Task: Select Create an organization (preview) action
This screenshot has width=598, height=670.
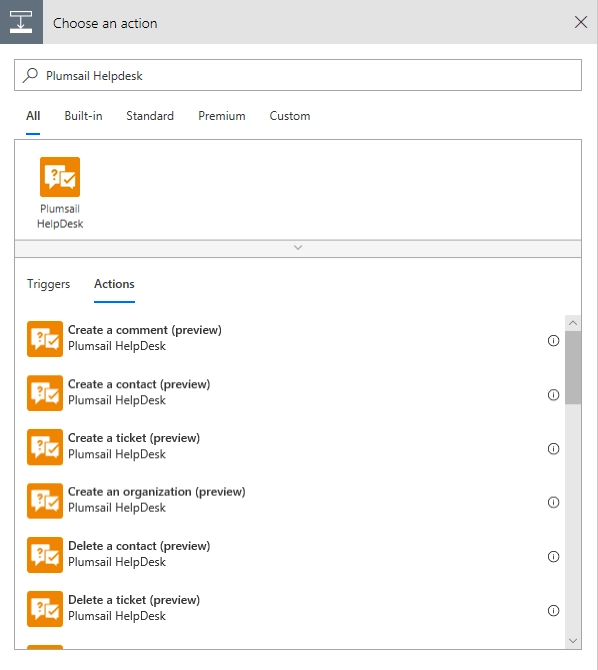Action: [295, 501]
